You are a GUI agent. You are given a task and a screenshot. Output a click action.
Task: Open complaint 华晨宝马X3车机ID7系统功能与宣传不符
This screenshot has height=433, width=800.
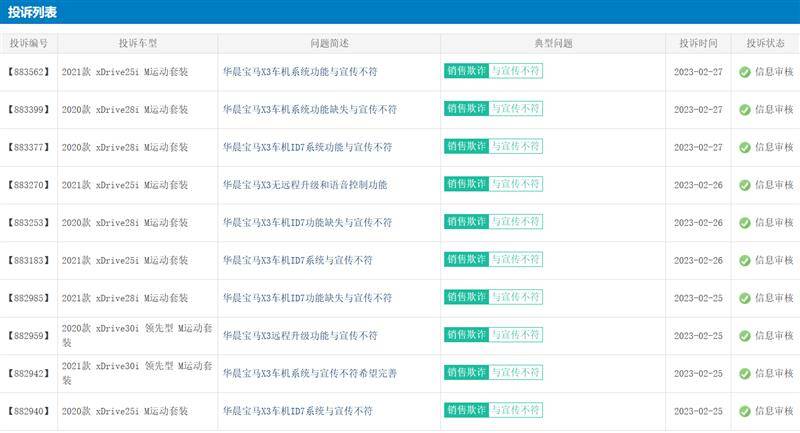pyautogui.click(x=307, y=147)
